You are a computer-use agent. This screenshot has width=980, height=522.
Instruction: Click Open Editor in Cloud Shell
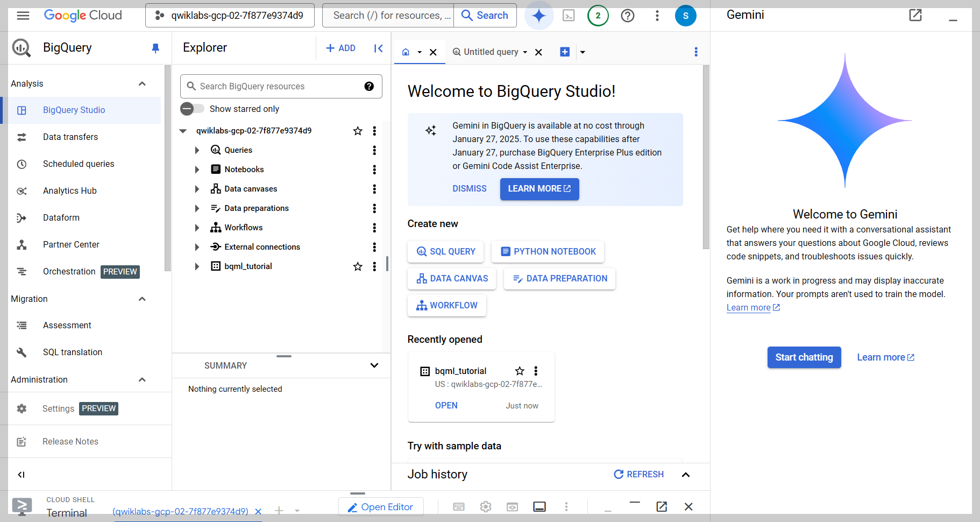381,507
